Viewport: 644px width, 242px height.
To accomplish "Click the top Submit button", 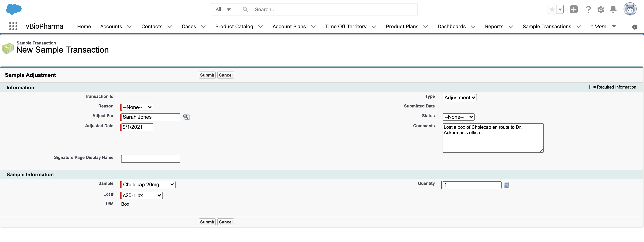I will point(207,75).
